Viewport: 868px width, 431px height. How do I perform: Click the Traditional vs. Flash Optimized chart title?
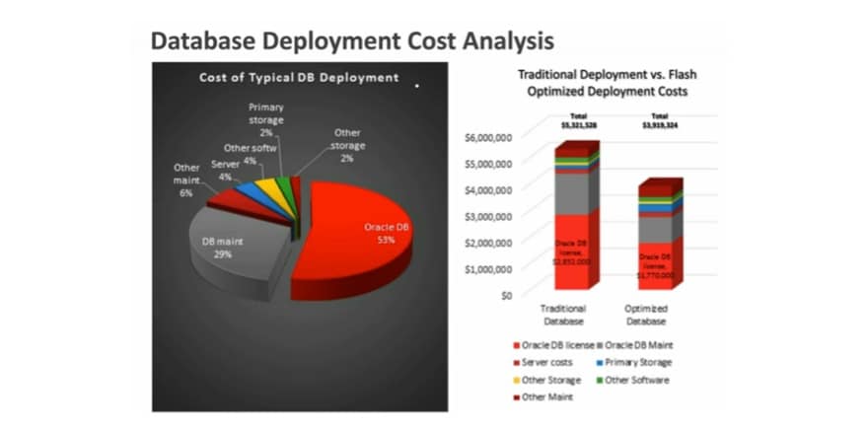(x=608, y=83)
